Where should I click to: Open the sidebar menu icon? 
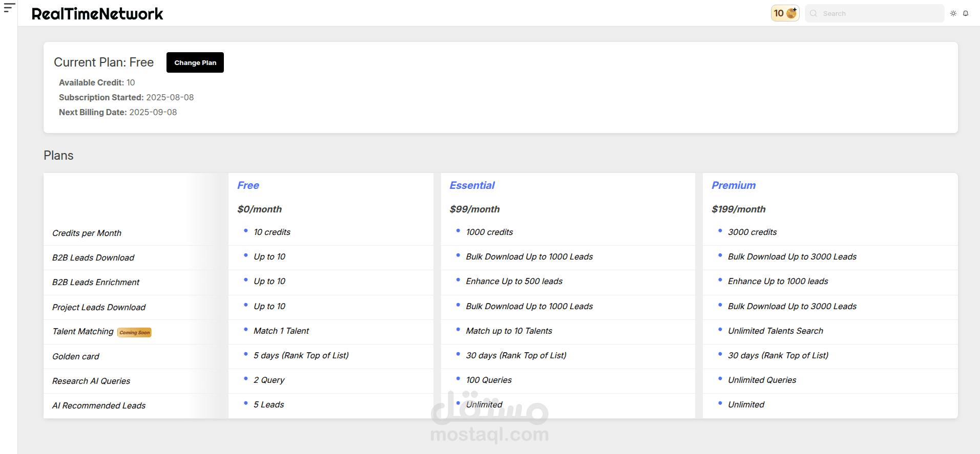tap(9, 8)
